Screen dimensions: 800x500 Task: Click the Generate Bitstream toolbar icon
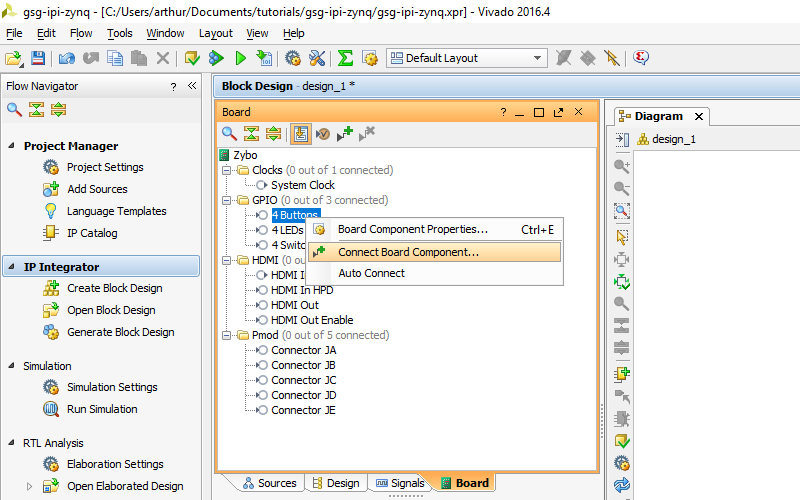pyautogui.click(x=264, y=58)
